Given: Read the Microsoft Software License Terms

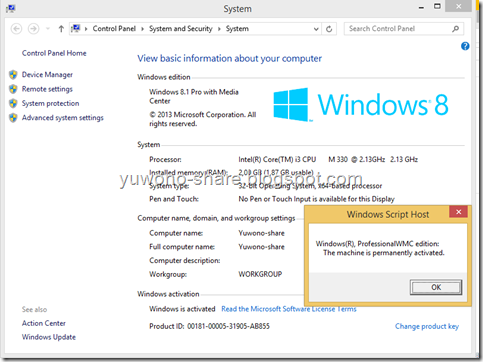Looking at the screenshot, I should click(x=289, y=309).
